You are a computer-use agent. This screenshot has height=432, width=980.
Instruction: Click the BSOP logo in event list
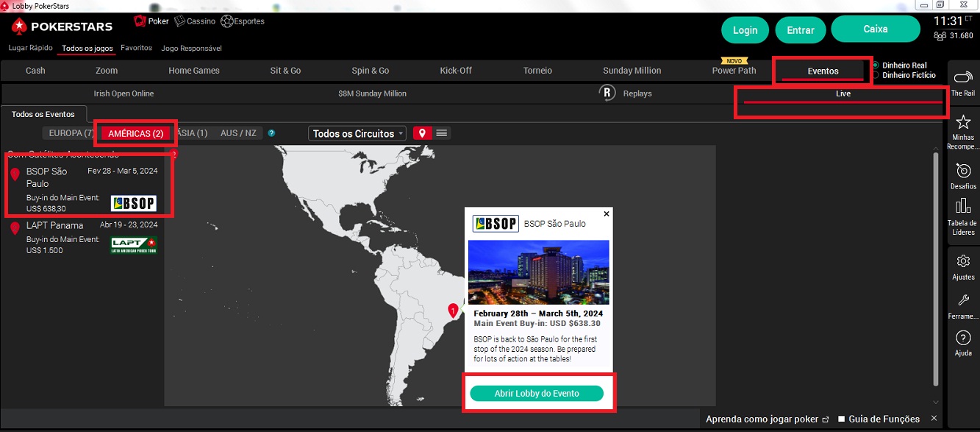[x=134, y=203]
